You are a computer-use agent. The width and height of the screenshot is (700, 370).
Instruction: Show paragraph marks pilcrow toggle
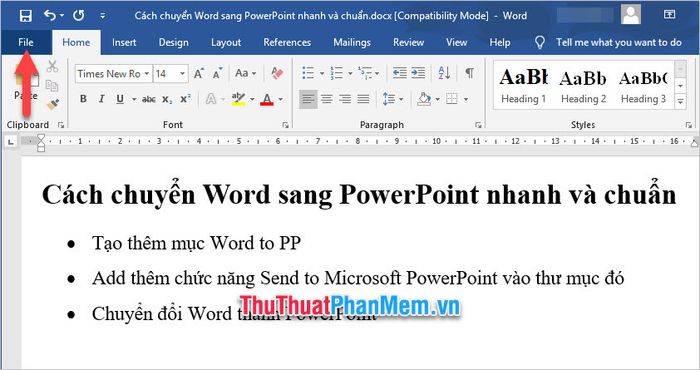[469, 73]
